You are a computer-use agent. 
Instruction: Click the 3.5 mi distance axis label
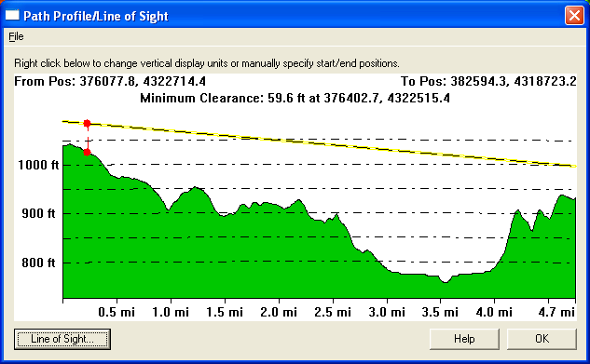click(x=440, y=312)
